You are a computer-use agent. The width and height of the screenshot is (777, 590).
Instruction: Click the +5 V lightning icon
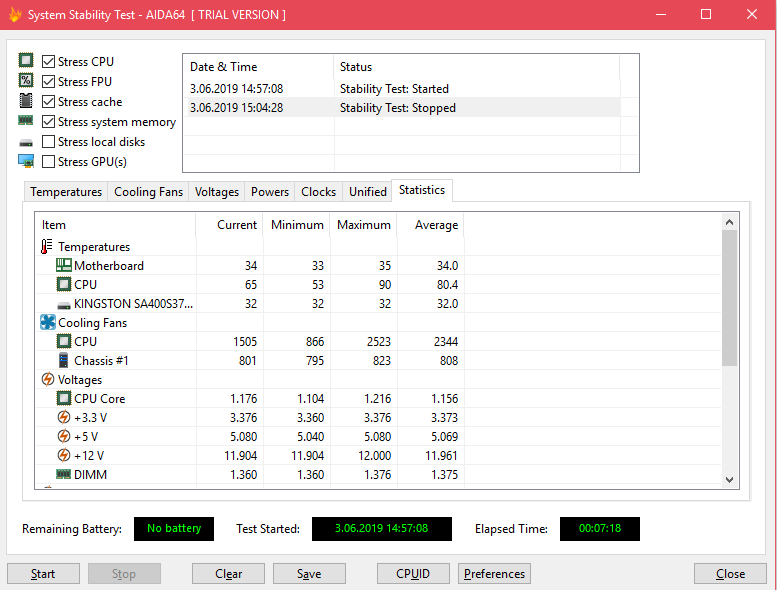[63, 436]
